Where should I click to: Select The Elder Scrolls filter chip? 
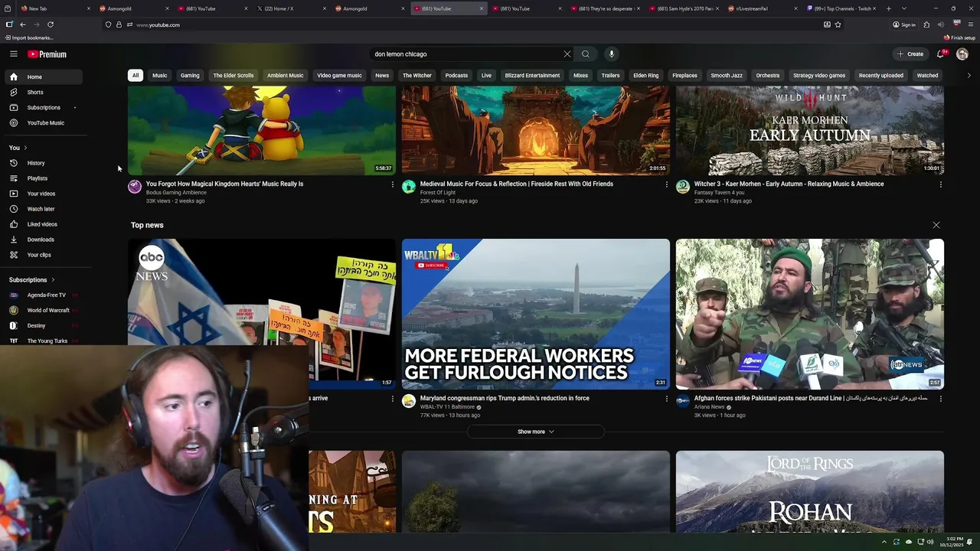tap(234, 76)
